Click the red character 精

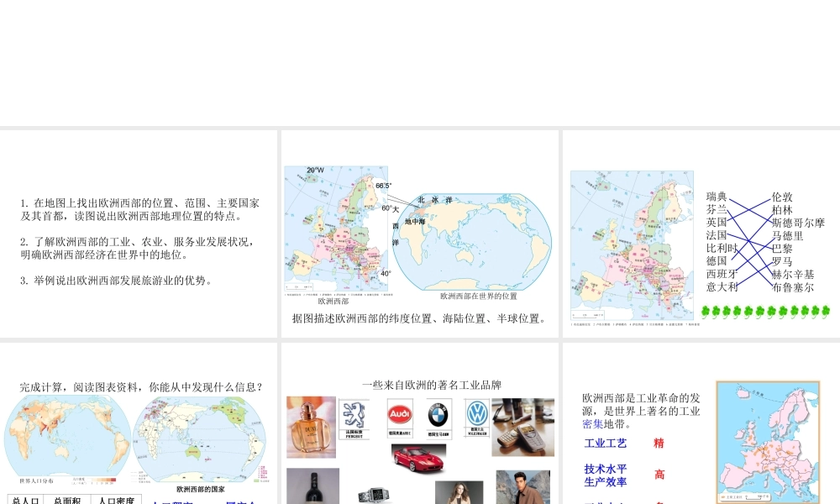point(659,443)
